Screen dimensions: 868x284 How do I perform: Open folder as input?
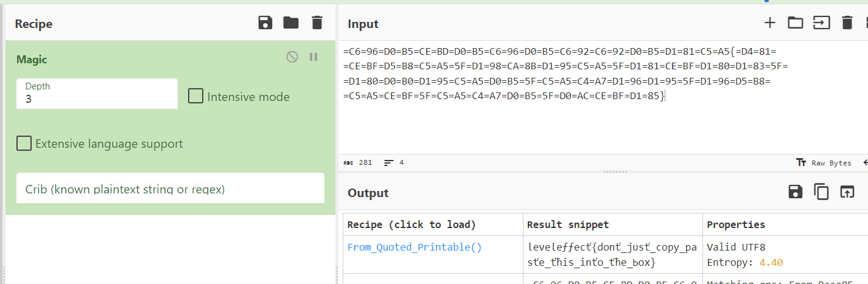796,23
